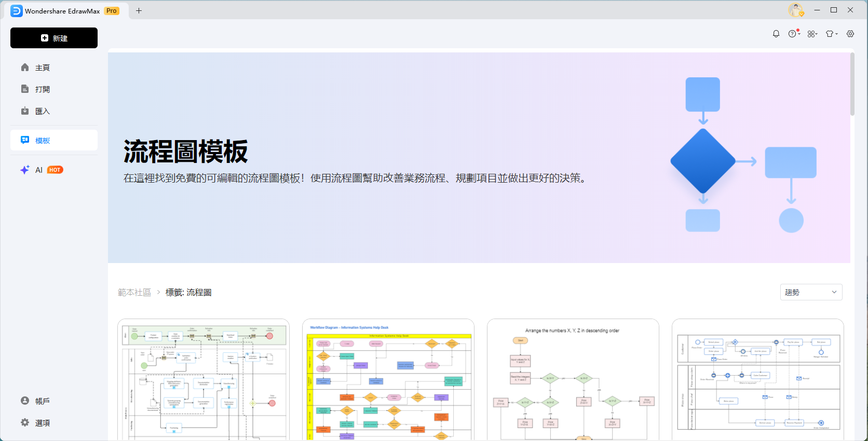Viewport: 868px width, 441px height.
Task: Maximize the EdrawMax window
Action: [834, 10]
